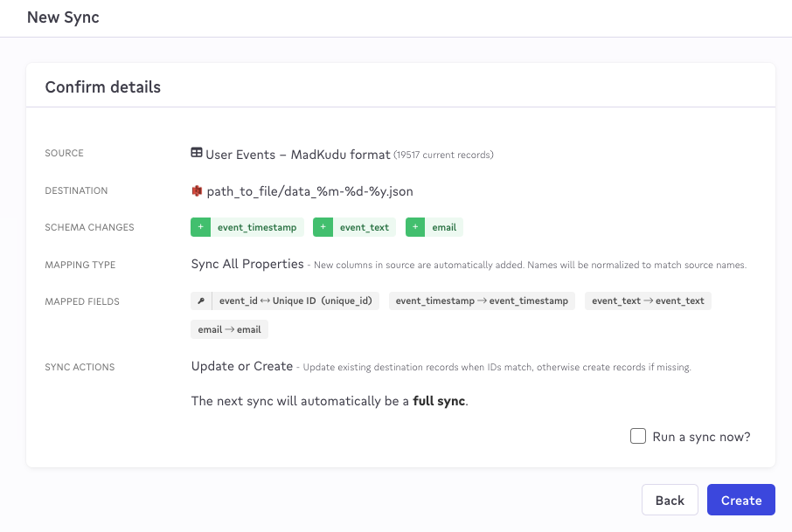
Task: Enable the Run a sync now checkbox
Action: pyautogui.click(x=638, y=436)
